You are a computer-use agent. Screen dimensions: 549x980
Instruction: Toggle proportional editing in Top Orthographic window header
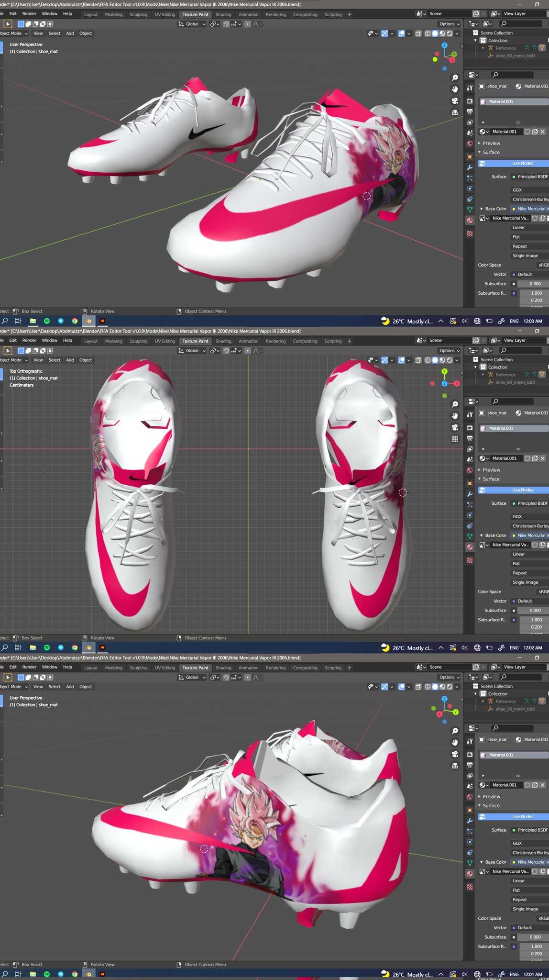pyautogui.click(x=247, y=351)
